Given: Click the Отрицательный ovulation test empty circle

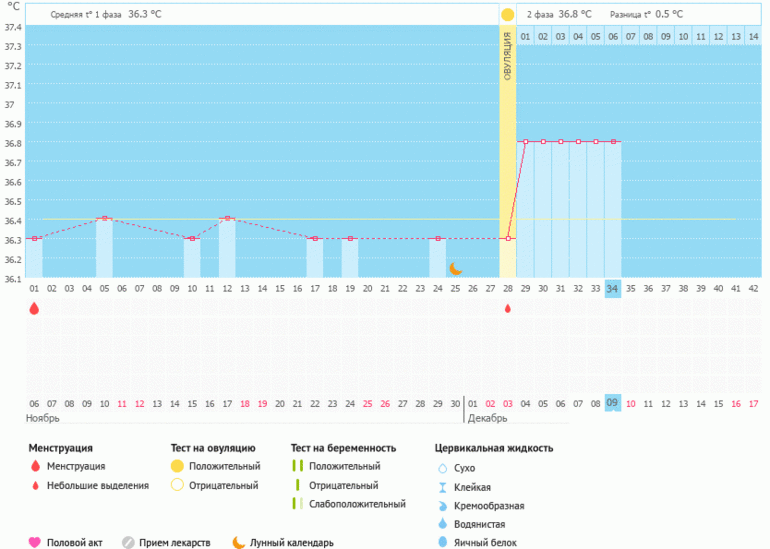Looking at the screenshot, I should tap(177, 486).
